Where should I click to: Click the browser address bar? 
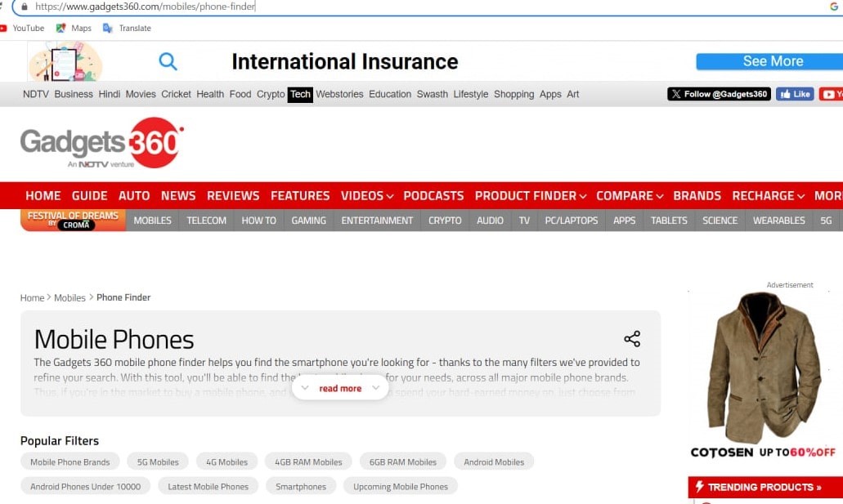(409, 7)
